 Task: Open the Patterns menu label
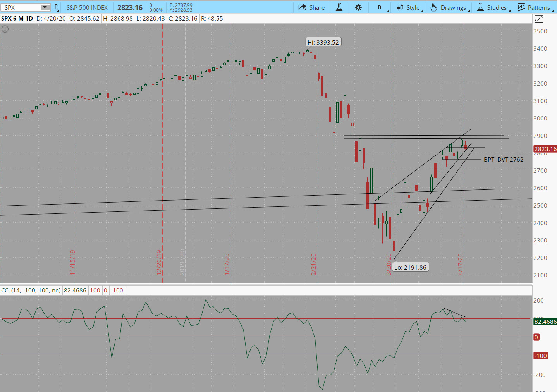pyautogui.click(x=538, y=7)
